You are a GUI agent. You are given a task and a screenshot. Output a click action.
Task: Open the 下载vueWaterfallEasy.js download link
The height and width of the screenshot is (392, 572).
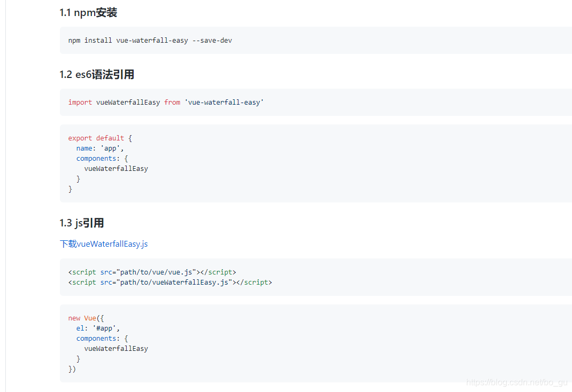[x=104, y=244]
